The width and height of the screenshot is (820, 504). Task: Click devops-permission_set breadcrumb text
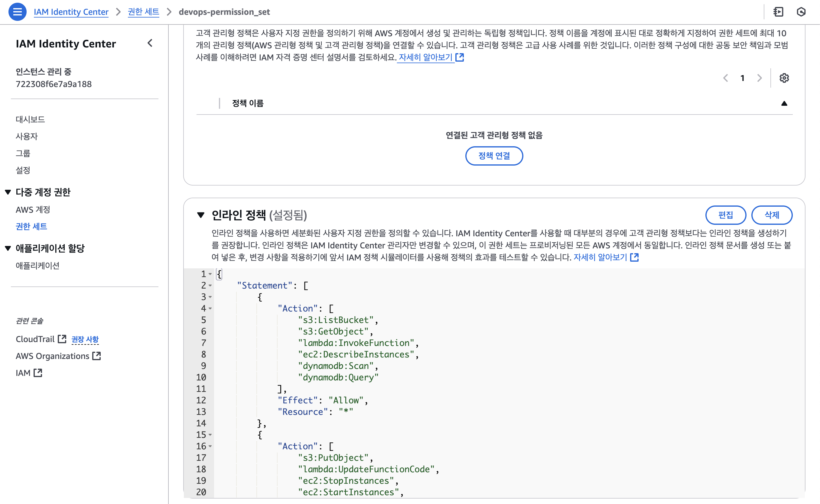tap(224, 12)
